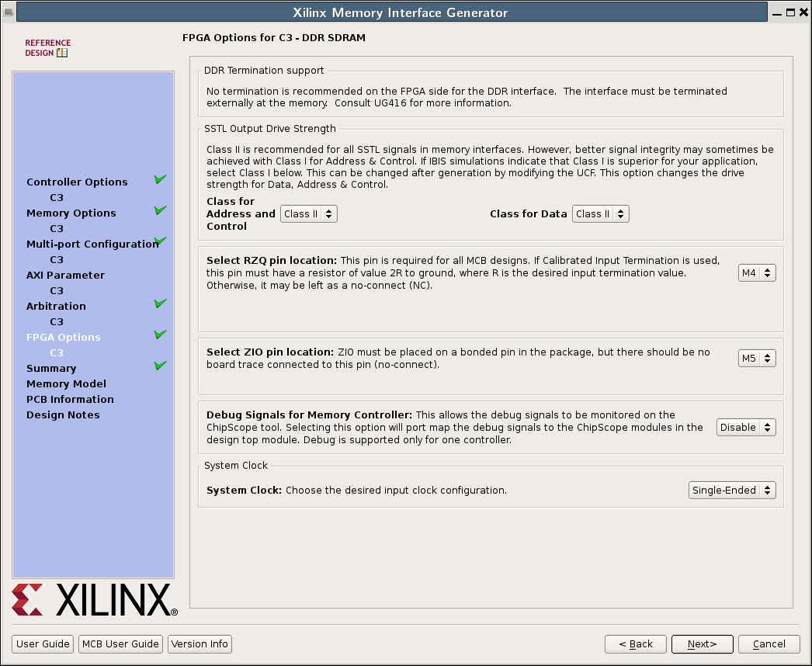Click the Arbitration green checkmark
The width and height of the screenshot is (812, 666).
click(x=161, y=304)
